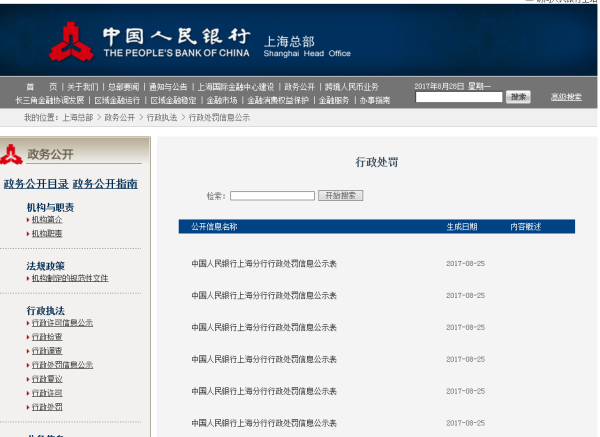
Task: Click the 生成日期 column header
Action: click(461, 227)
